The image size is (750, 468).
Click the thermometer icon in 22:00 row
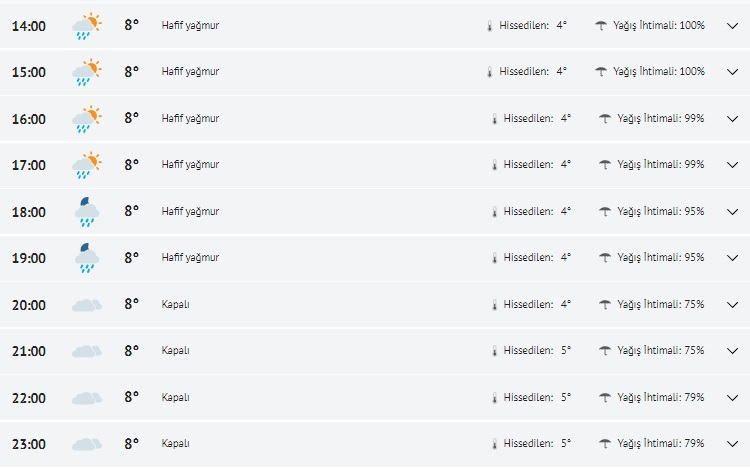tap(493, 398)
